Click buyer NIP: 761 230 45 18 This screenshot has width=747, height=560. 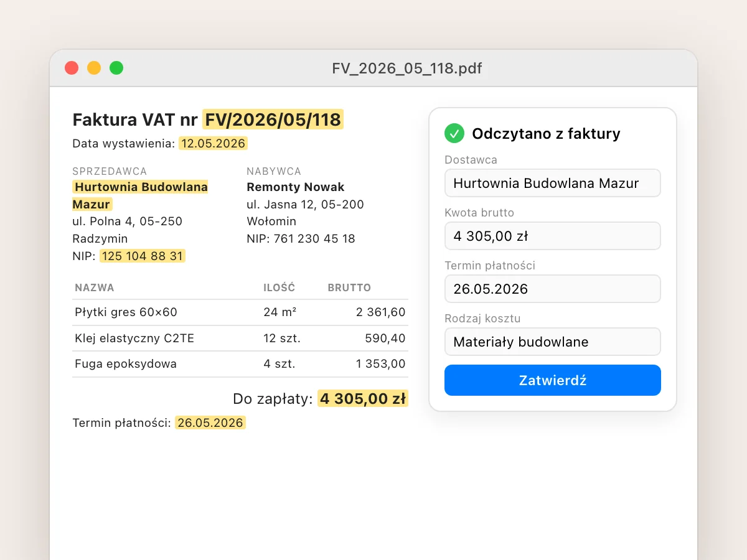point(301,238)
